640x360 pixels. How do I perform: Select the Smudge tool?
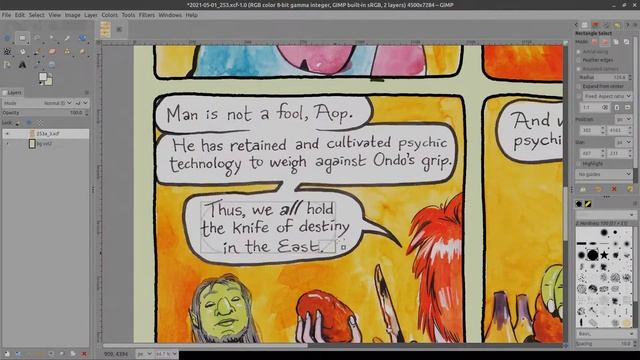tap(82, 51)
